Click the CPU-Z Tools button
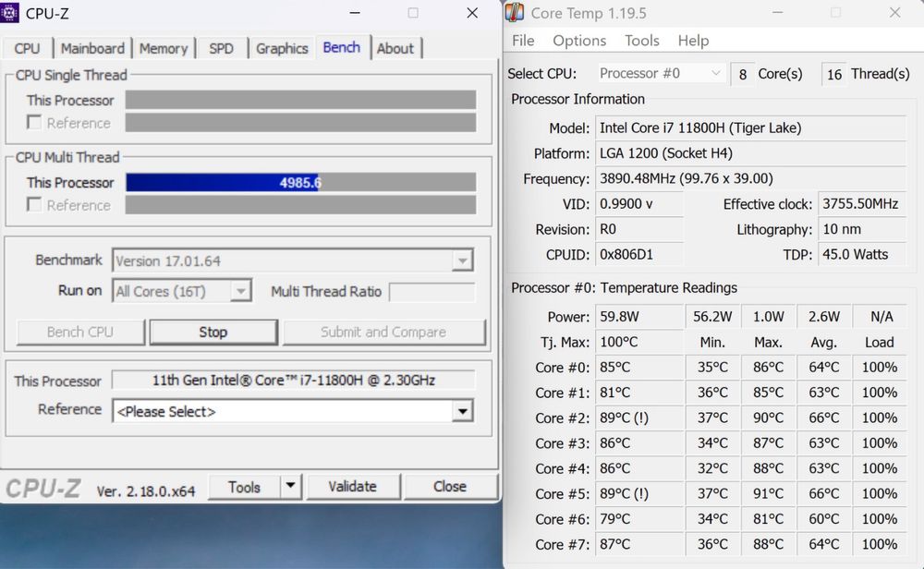The height and width of the screenshot is (569, 924). coord(244,487)
